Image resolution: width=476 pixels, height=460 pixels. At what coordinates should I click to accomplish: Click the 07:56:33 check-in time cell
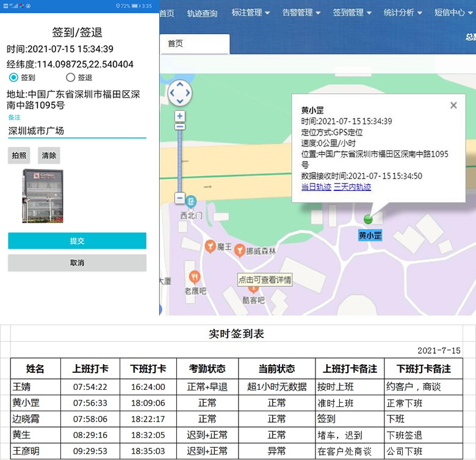(x=90, y=403)
